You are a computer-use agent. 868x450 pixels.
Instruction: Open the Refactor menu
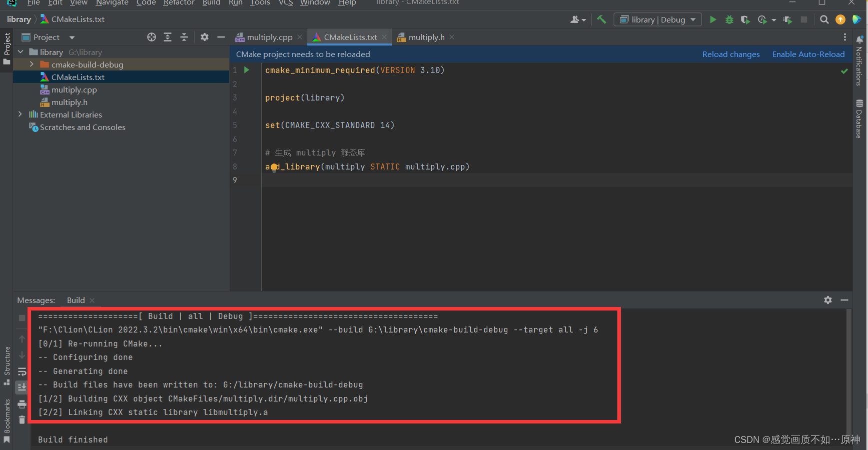[179, 3]
